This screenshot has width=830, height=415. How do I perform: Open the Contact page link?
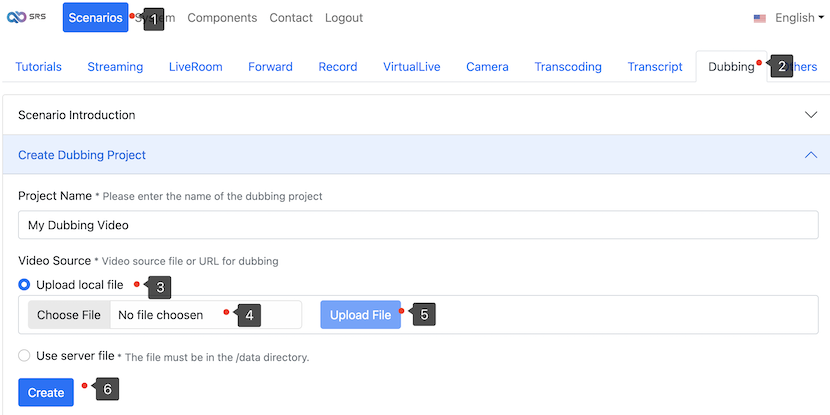point(291,18)
